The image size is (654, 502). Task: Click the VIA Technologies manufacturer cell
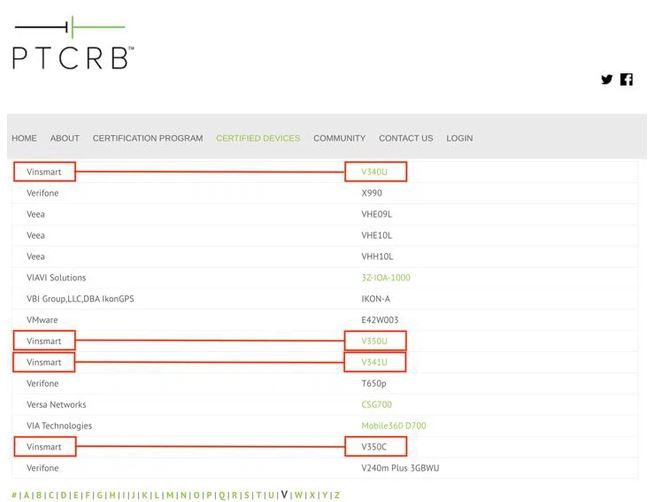click(59, 426)
